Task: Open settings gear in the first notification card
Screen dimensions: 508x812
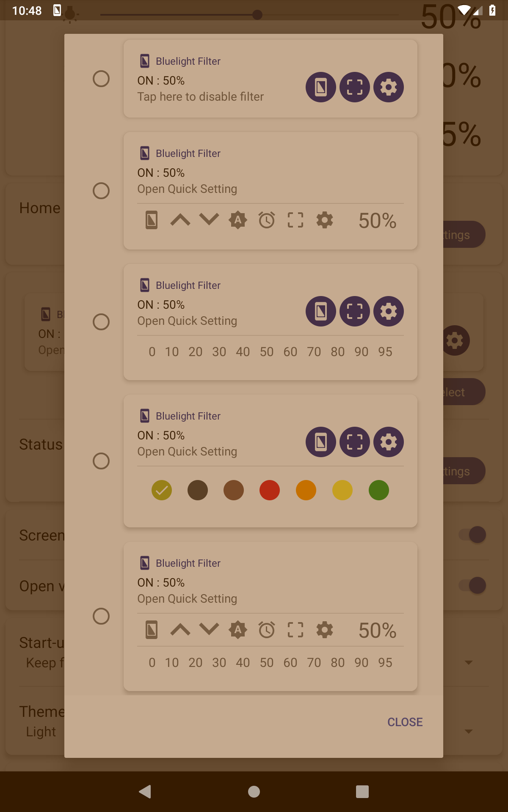Action: point(389,87)
